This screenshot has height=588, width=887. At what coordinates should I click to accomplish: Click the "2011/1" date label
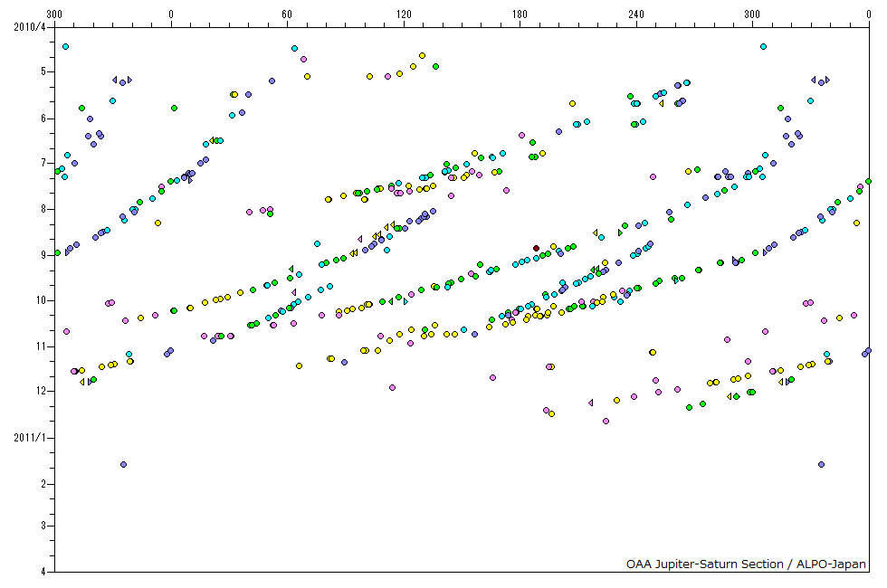click(x=30, y=438)
